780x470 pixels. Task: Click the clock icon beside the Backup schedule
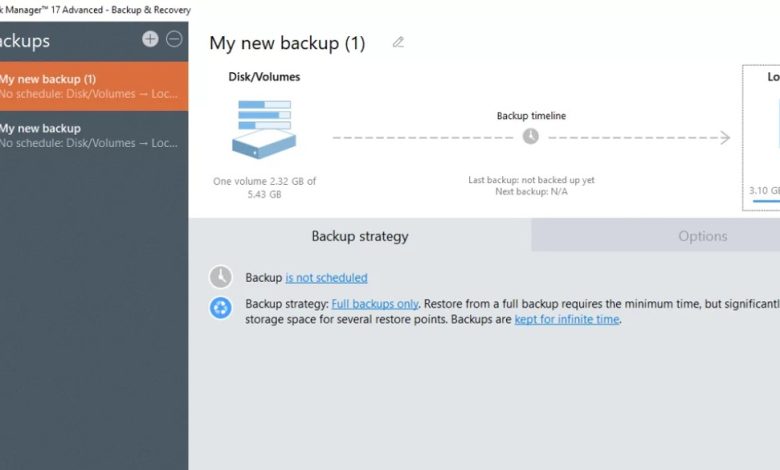(220, 278)
